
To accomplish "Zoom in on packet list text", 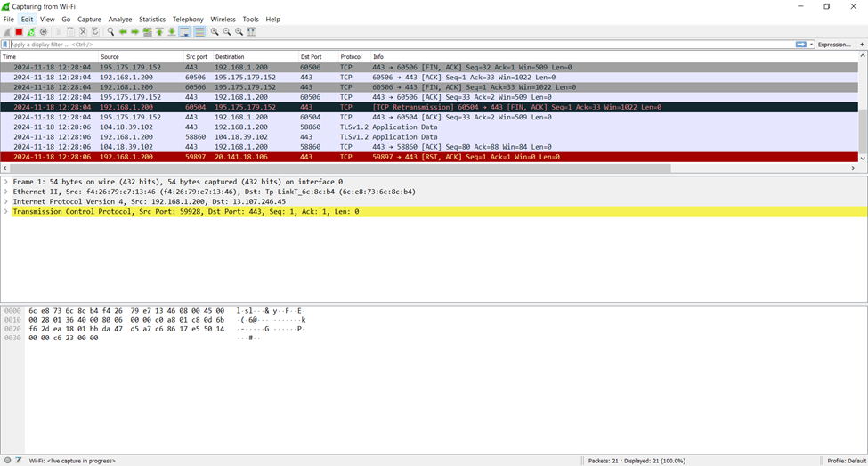I will click(215, 31).
